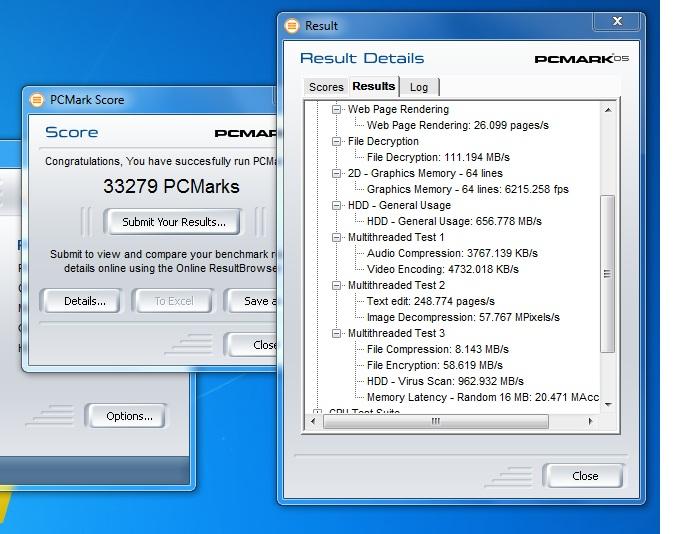Select the Multithreaded Test 1 tree label
Image resolution: width=680 pixels, height=534 pixels.
[396, 237]
